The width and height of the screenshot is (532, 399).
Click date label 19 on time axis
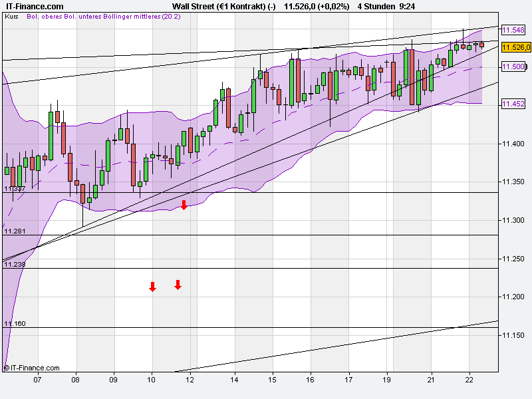coord(386,380)
